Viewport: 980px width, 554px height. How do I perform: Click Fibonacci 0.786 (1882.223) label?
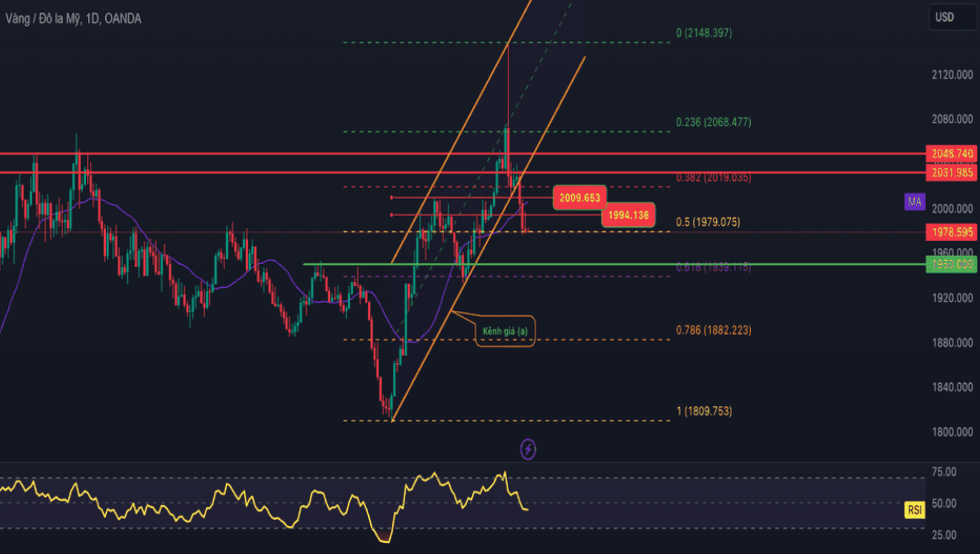coord(713,330)
